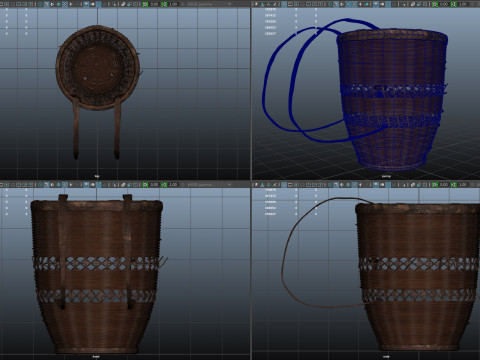Viewport: 480px width, 360px height.
Task: Toggle lock camera in persp panel
Action: point(262,4)
